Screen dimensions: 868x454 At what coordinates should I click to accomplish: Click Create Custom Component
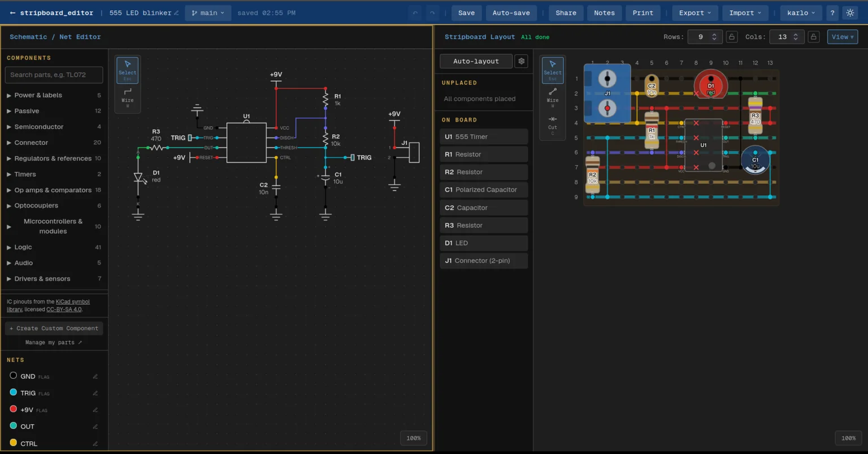click(54, 328)
